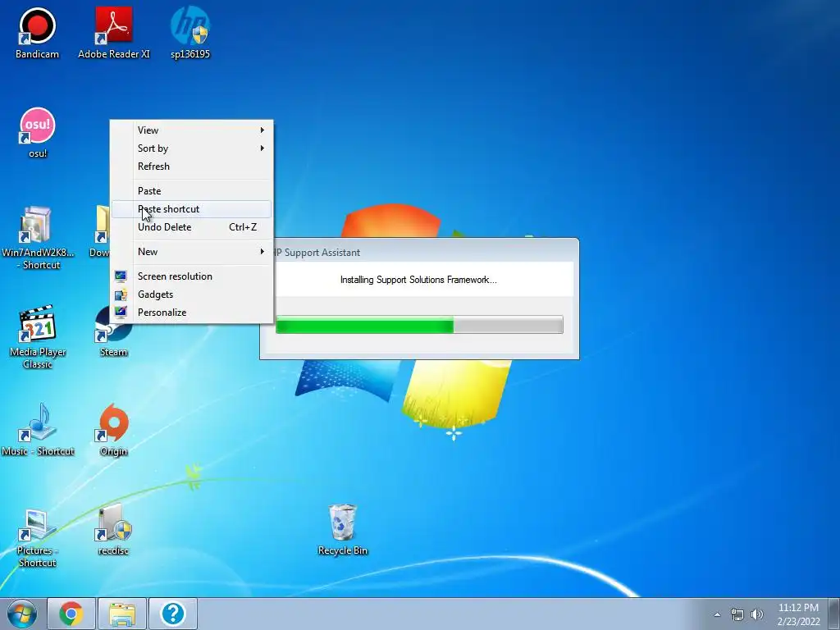Open Personalize from the context menu
This screenshot has height=630, width=840.
pyautogui.click(x=192, y=313)
